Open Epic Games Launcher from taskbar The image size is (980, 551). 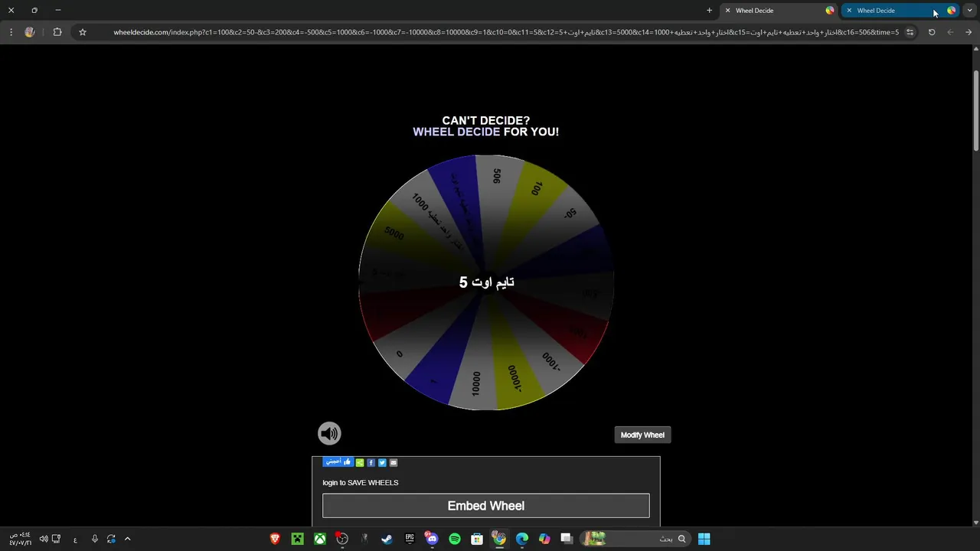410,539
